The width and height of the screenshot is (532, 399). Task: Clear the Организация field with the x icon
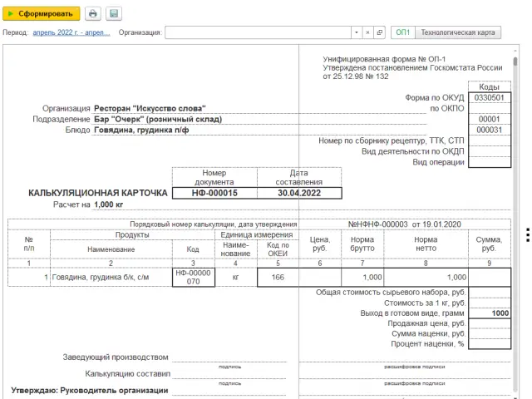click(368, 32)
